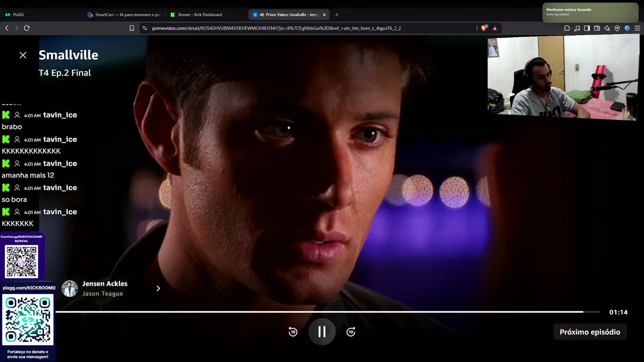
Task: Open the Brave VPN shield icon
Action: [x=617, y=28]
